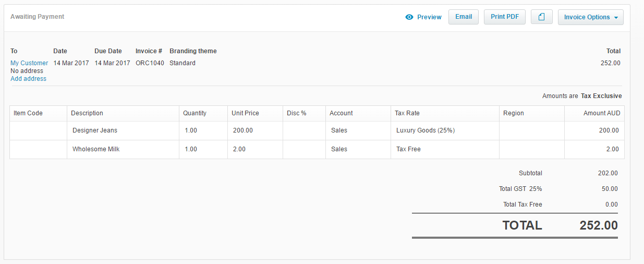Select the Total Tax Free label
The width and height of the screenshot is (644, 264).
[x=523, y=205]
